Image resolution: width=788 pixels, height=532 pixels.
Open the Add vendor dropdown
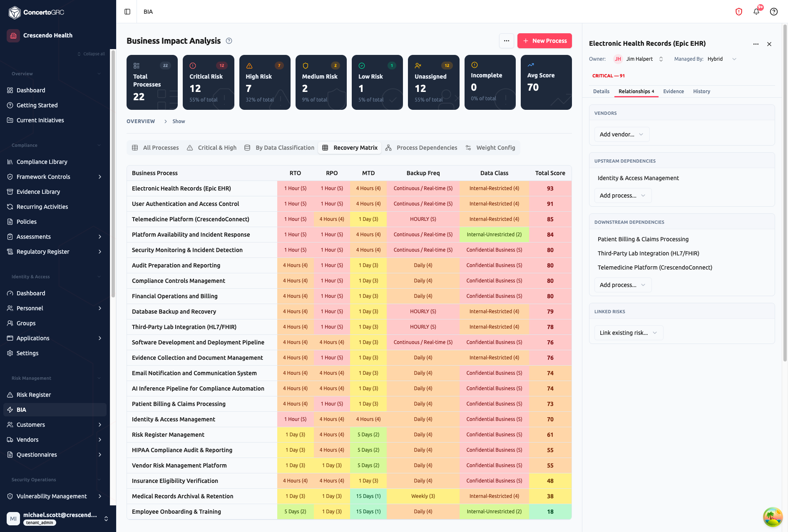click(621, 134)
